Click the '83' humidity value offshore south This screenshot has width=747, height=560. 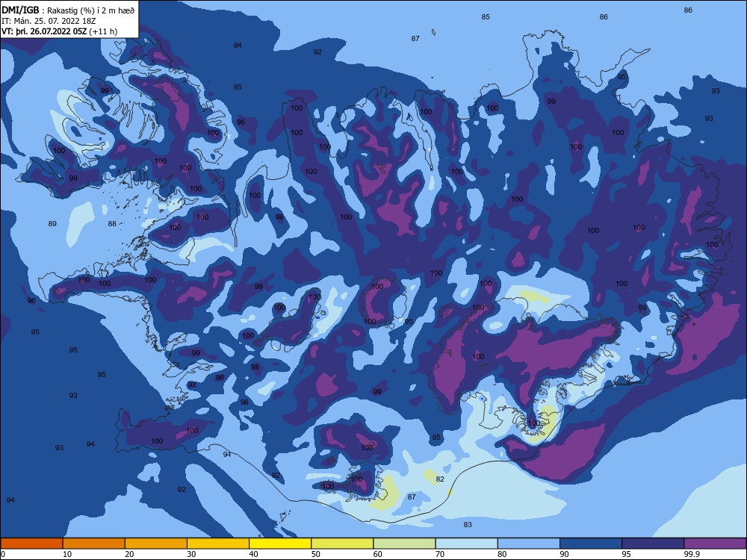click(468, 525)
